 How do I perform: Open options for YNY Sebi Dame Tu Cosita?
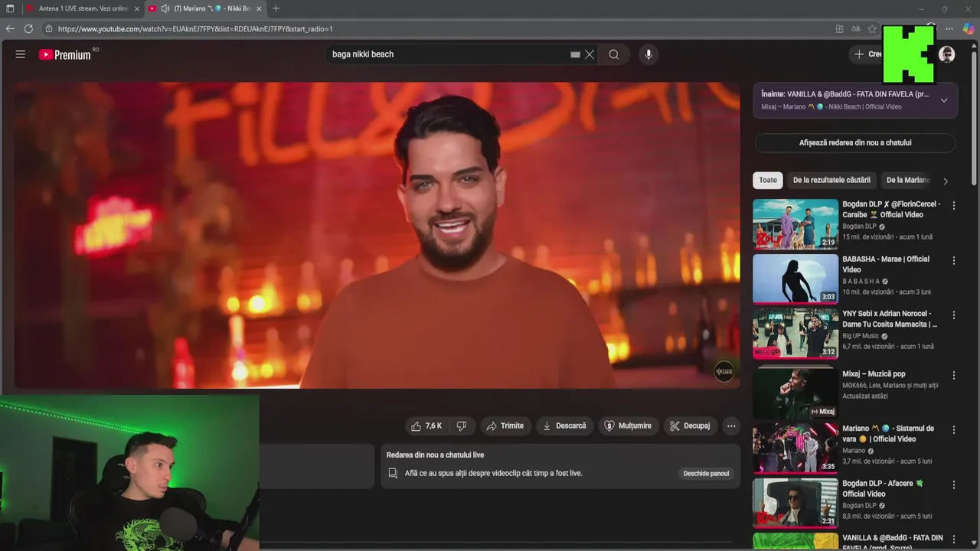tap(954, 315)
